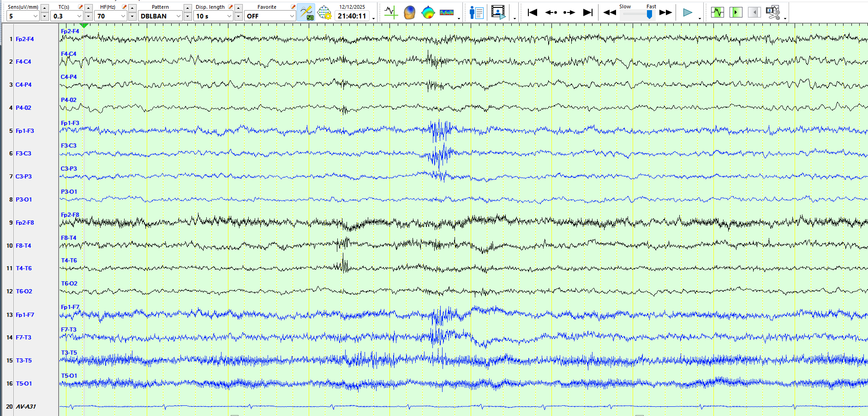Expand the arrow beside the spectrogram icon
The image size is (868, 416).
[x=459, y=18]
